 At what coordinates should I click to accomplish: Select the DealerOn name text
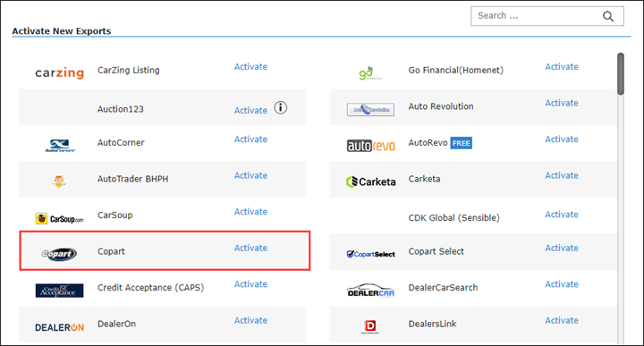[116, 324]
